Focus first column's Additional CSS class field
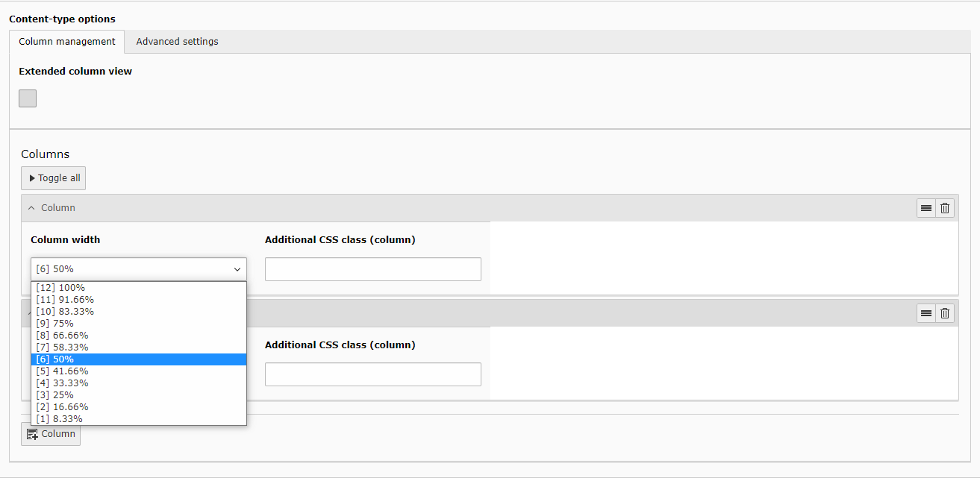The image size is (980, 478). 372,269
